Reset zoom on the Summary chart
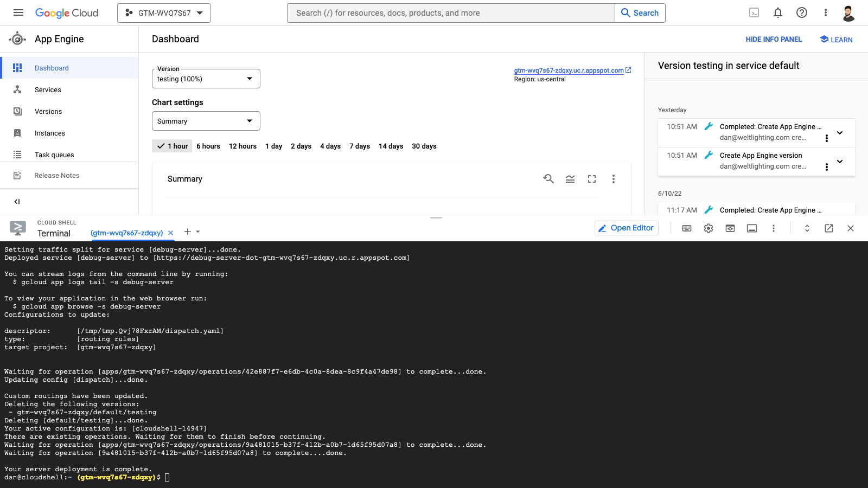 click(548, 179)
